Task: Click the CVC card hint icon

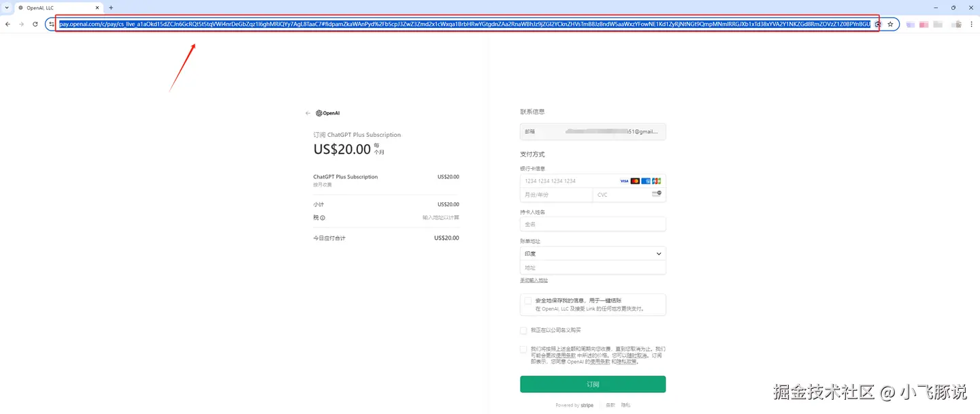Action: click(656, 194)
